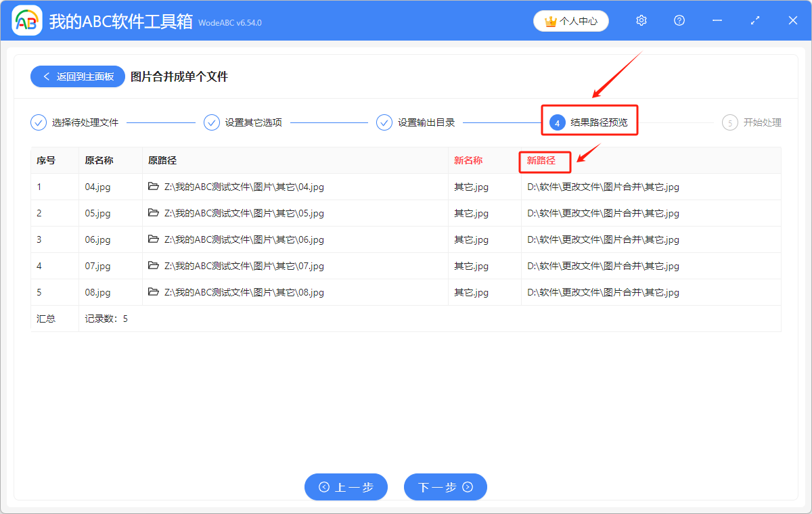Screen dimensions: 812x514
Task: Open folder icon for 06.jpg path
Action: 154,239
